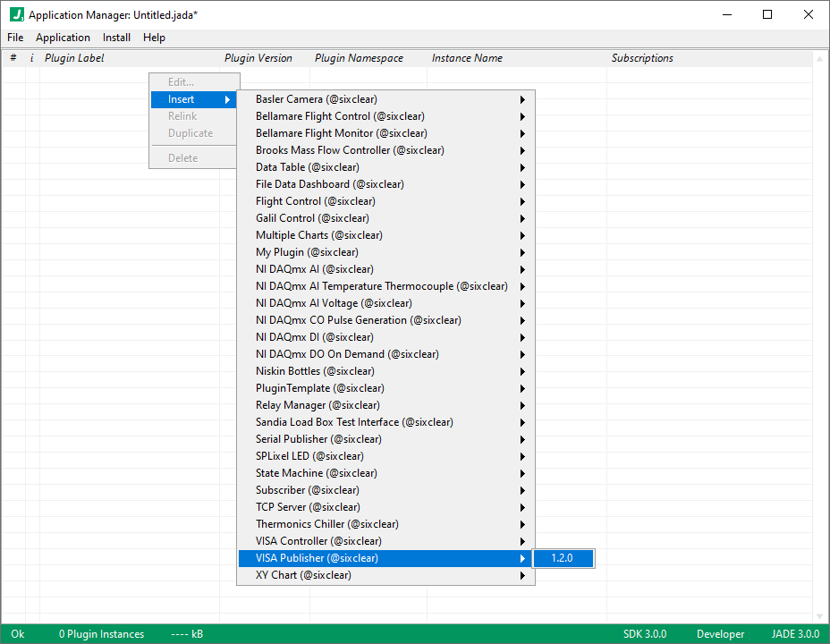Image resolution: width=830 pixels, height=644 pixels.
Task: Open the File menu
Action: point(14,38)
